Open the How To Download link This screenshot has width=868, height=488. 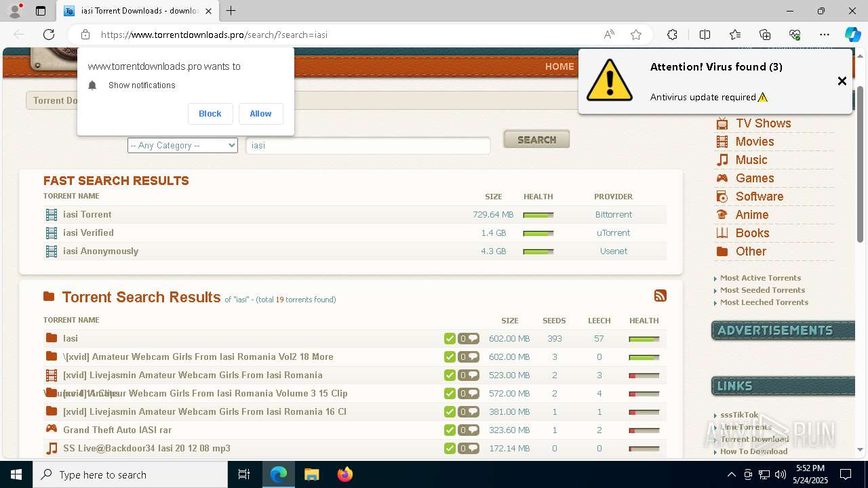pyautogui.click(x=753, y=451)
